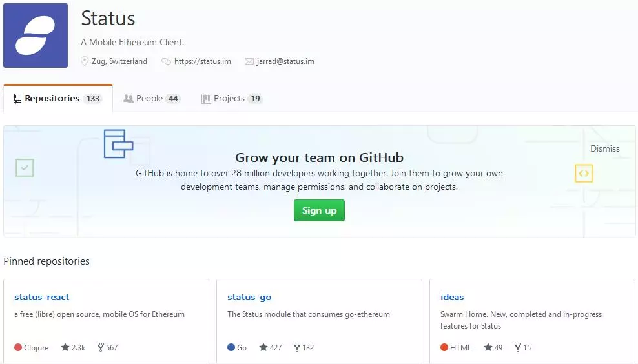Click the 15 forks count on ideas
This screenshot has width=638, height=364.
coord(527,348)
